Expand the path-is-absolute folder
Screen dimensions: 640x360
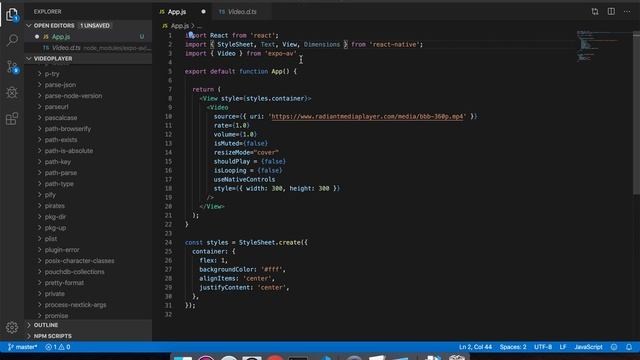pyautogui.click(x=88, y=151)
